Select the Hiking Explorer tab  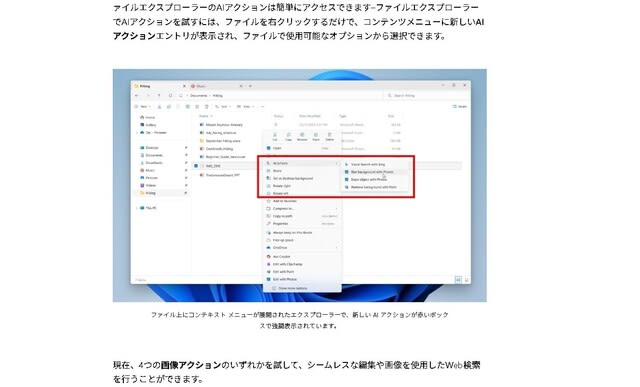click(159, 86)
